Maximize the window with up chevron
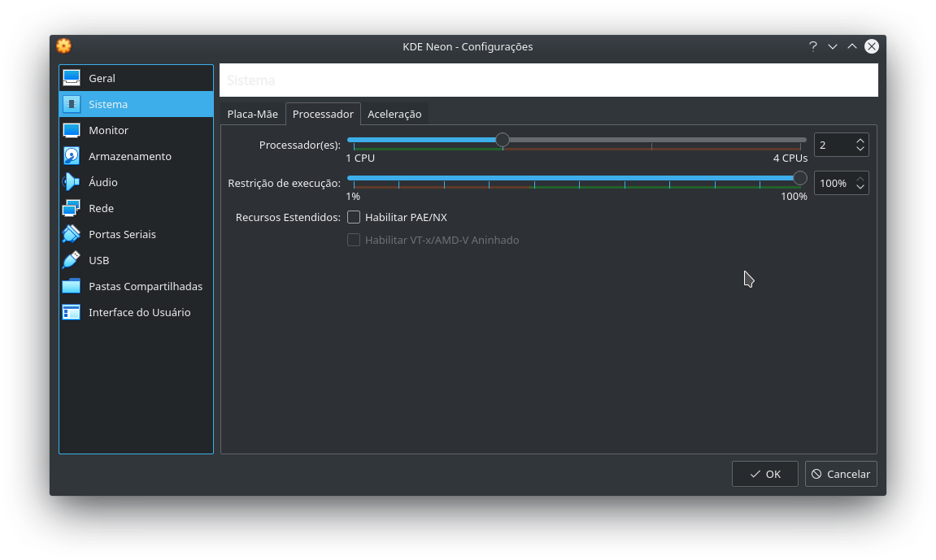The image size is (936, 560). click(852, 46)
